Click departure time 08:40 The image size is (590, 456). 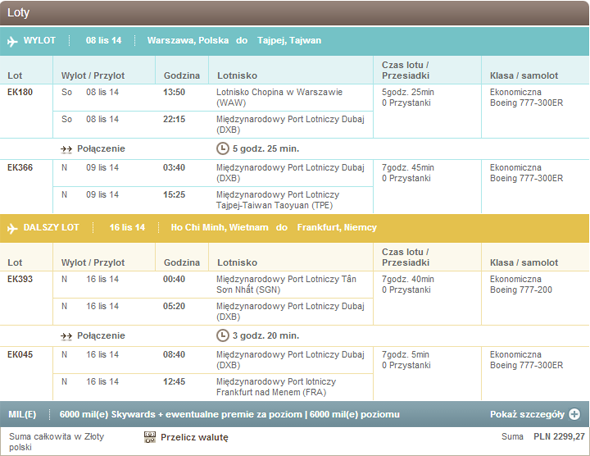[174, 355]
